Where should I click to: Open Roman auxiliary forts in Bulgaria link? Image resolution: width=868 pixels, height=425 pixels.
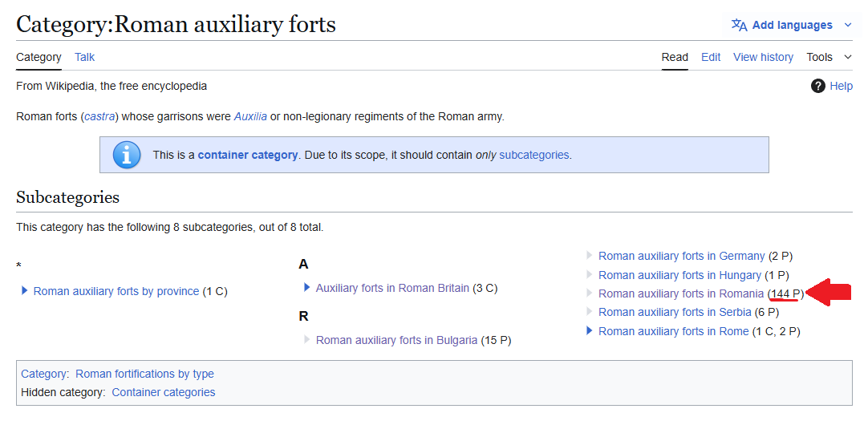coord(396,340)
